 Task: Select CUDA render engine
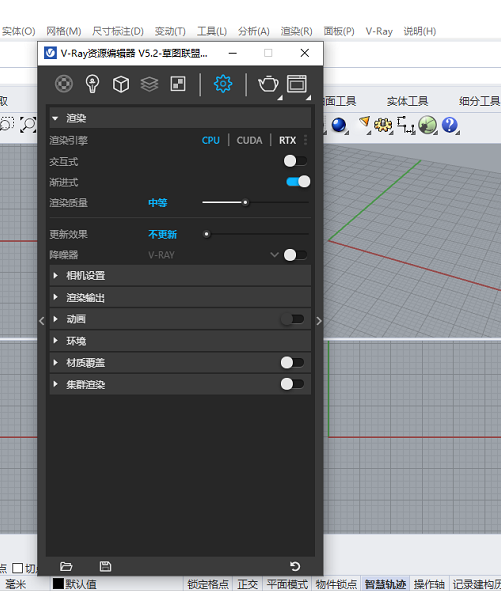point(249,141)
